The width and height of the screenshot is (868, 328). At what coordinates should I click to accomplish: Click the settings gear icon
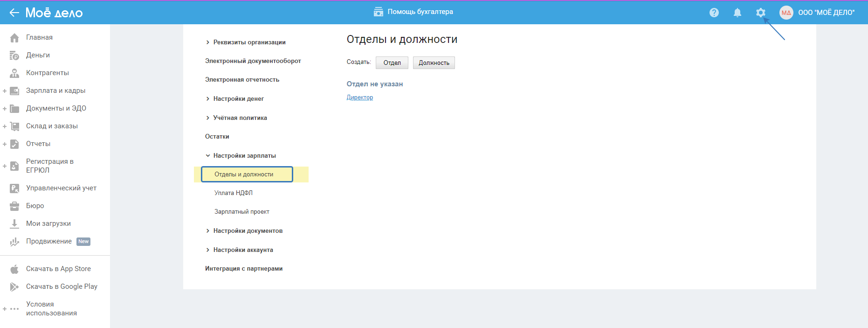(x=760, y=13)
